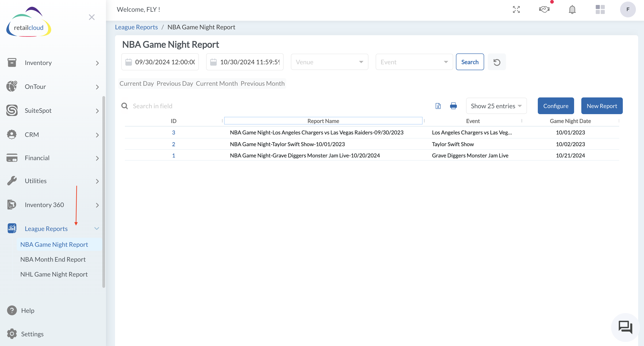
Task: Click League Reports breadcrumb link
Action: 136,27
